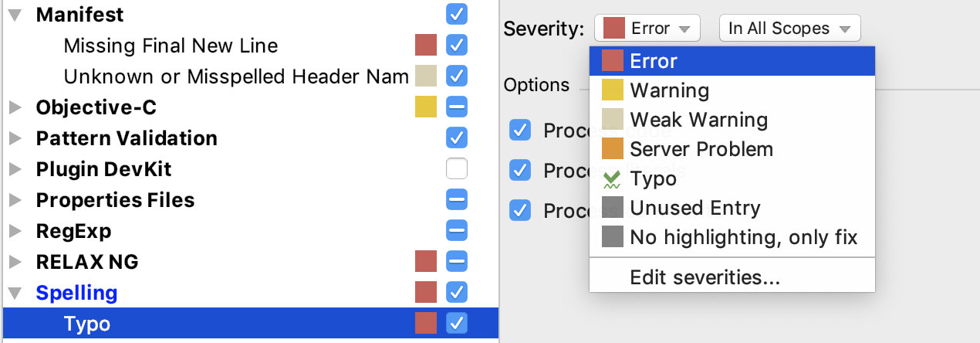The height and width of the screenshot is (343, 980).
Task: Select Weak Warning severity from list
Action: (698, 120)
